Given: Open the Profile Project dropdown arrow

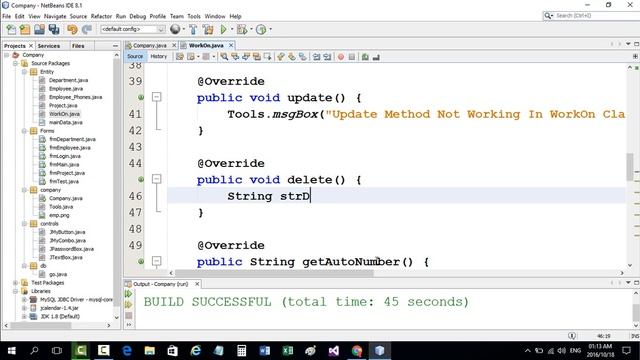Looking at the screenshot, I should (x=270, y=29).
